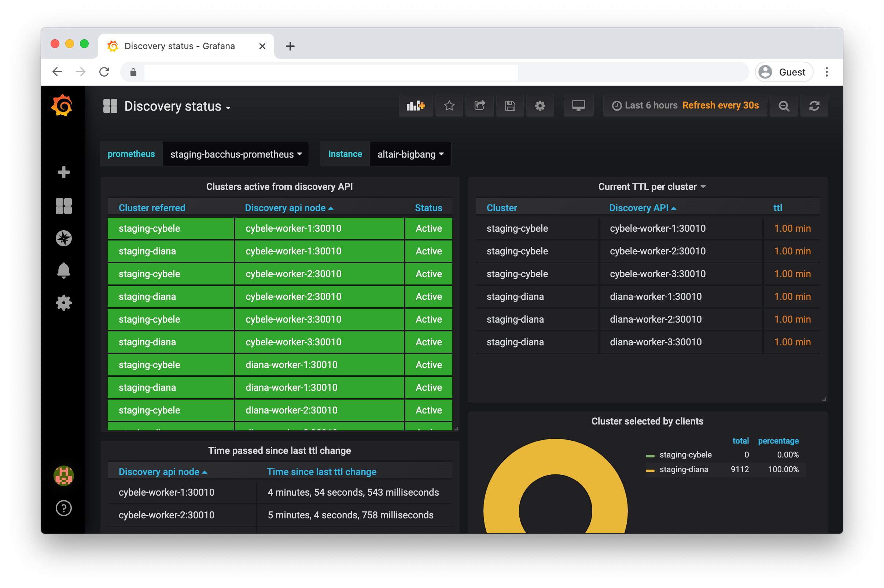
Task: Save dashboard with floppy disk icon
Action: coord(510,106)
